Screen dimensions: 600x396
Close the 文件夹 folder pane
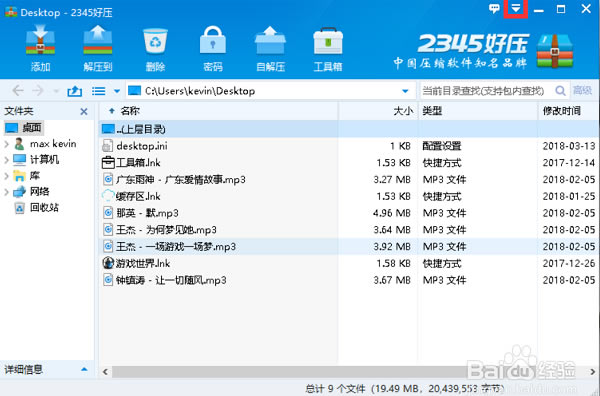click(84, 111)
